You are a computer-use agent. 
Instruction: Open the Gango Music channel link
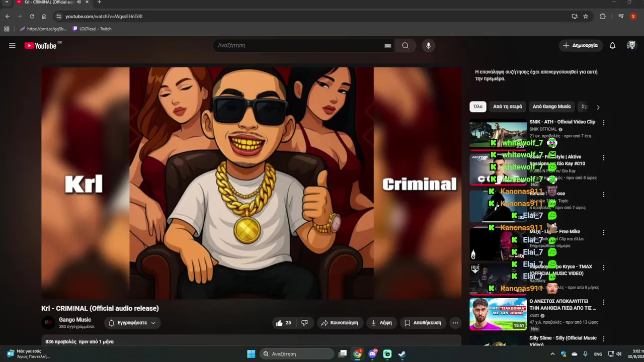coord(75,320)
